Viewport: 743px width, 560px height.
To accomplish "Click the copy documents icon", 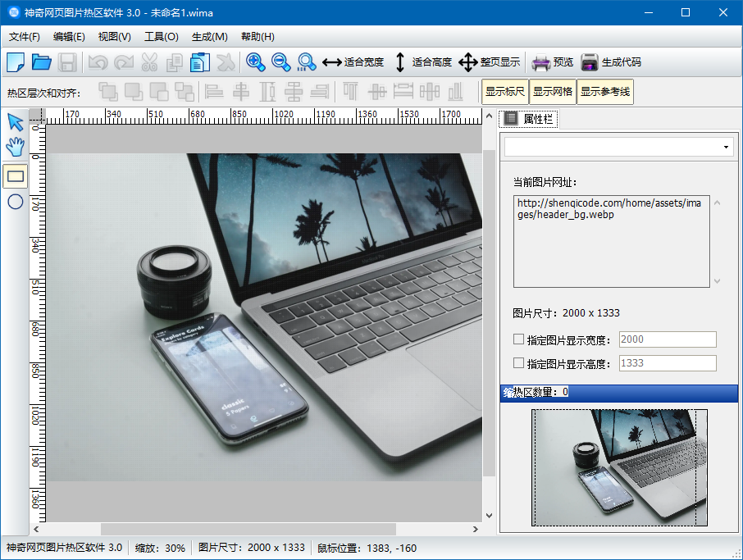I will [175, 62].
